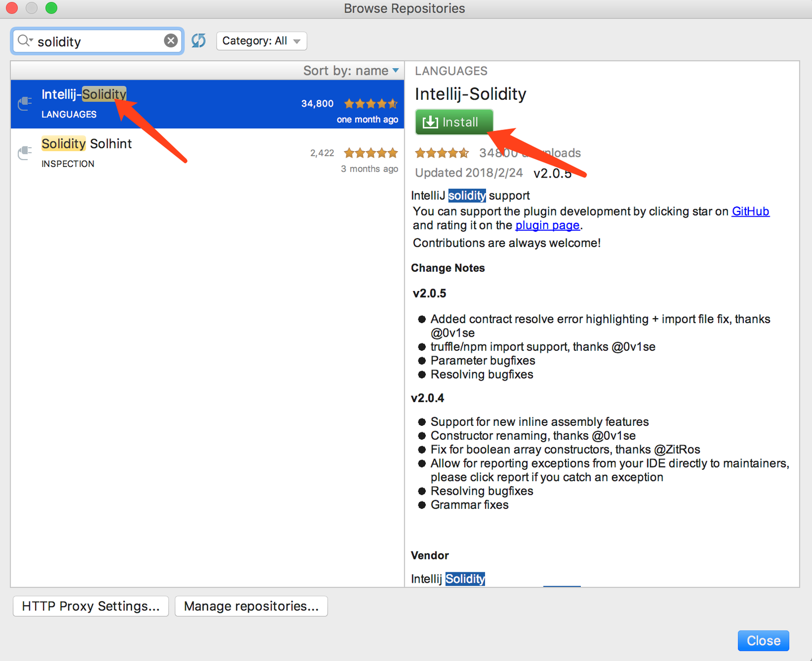Open search history via the magnifier icon
The image size is (812, 661).
25,41
